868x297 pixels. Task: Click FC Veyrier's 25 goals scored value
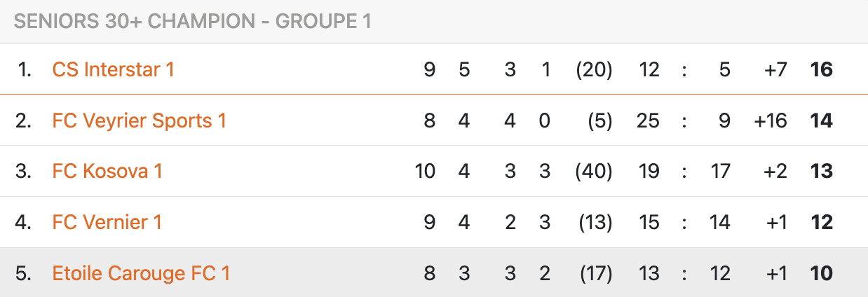649,120
